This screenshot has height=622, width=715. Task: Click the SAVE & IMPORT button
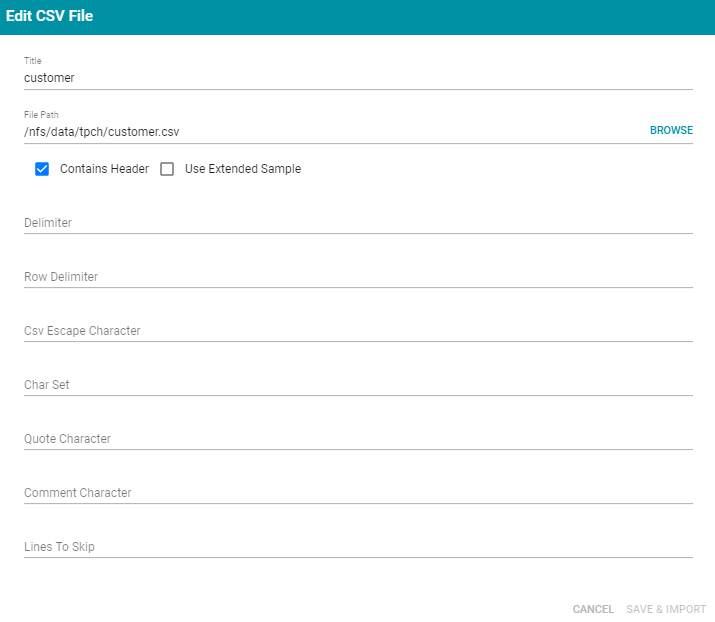click(x=666, y=609)
